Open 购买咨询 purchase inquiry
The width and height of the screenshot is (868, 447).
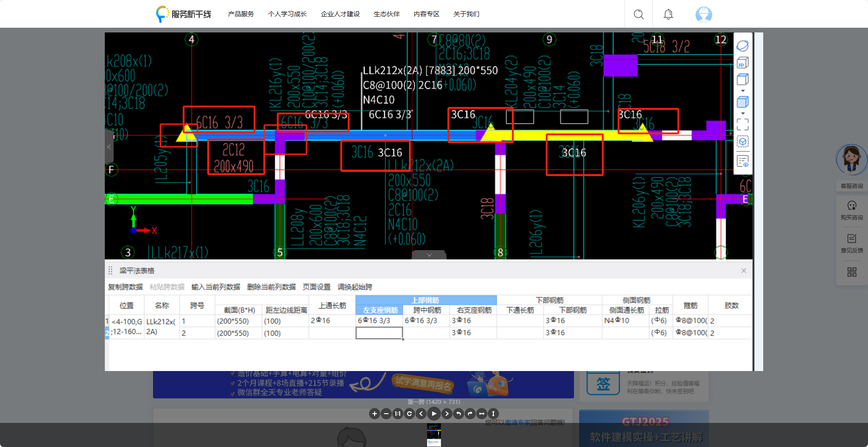[x=852, y=210]
